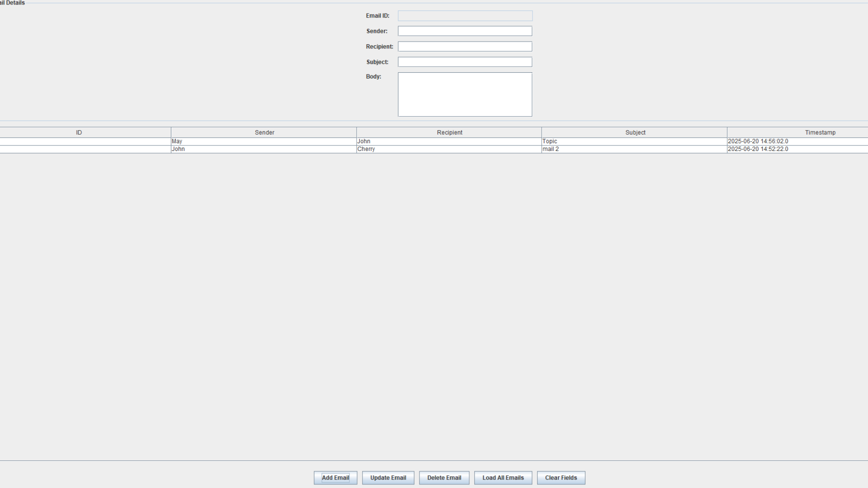Click the Sender column header

pos(264,132)
